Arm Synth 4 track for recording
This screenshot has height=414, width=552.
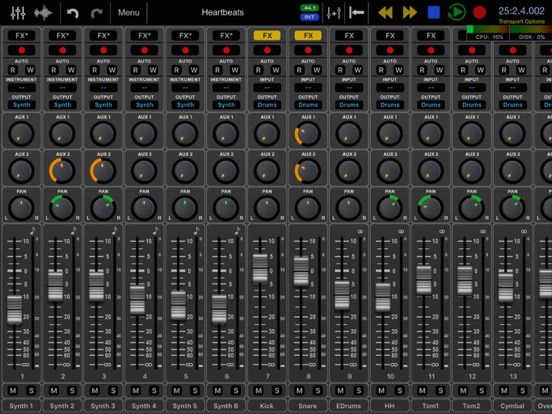pos(144,50)
